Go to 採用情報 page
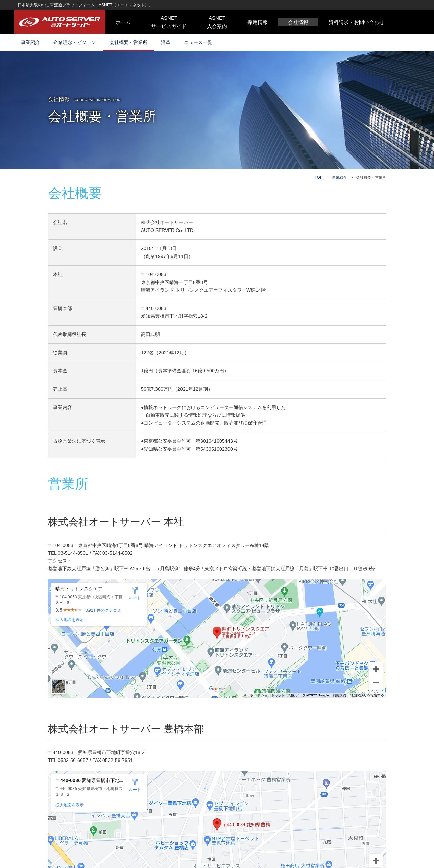The image size is (434, 868). (258, 22)
